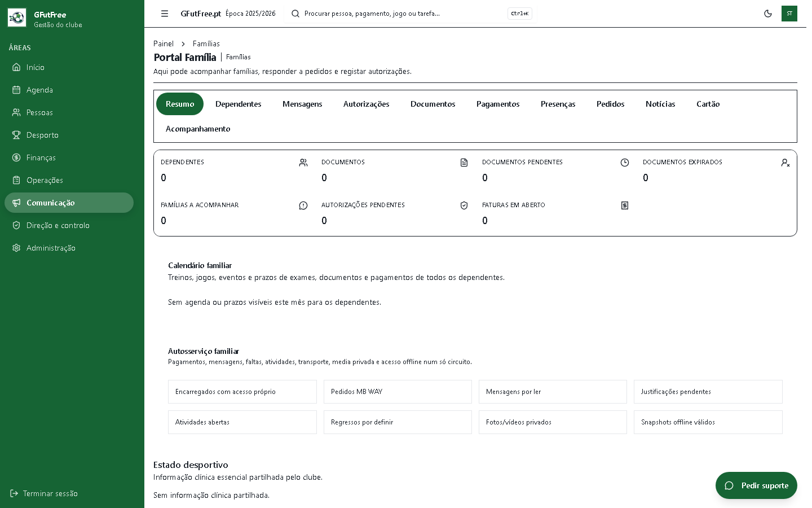Open the Presenças tab
Image resolution: width=812 pixels, height=508 pixels.
[558, 104]
